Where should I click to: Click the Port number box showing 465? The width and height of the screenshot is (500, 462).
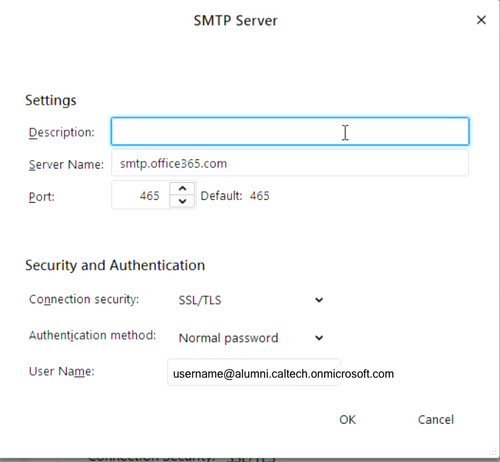[141, 195]
